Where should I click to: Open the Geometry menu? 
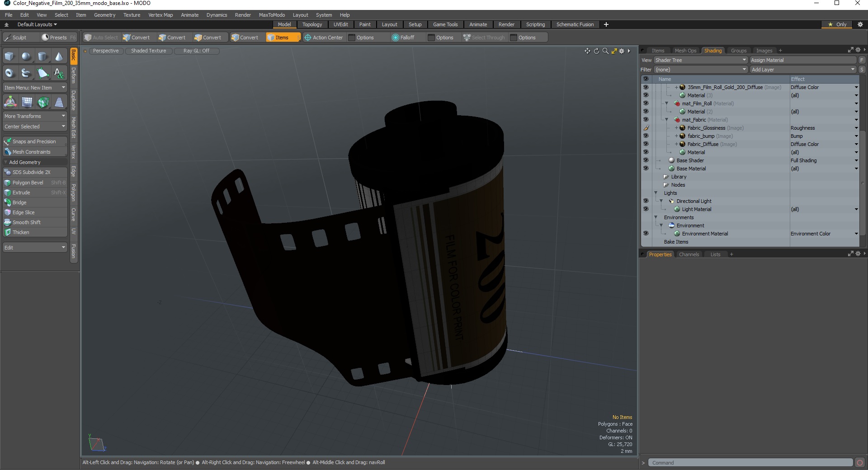click(104, 15)
